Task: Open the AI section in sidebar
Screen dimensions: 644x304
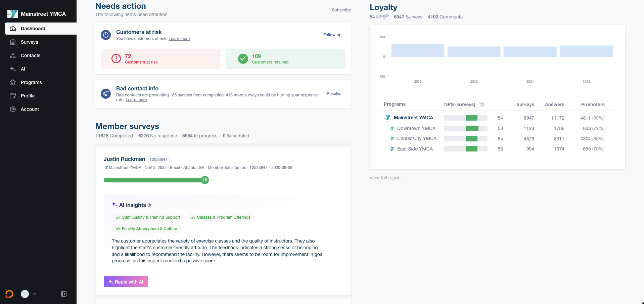Action: (23, 69)
